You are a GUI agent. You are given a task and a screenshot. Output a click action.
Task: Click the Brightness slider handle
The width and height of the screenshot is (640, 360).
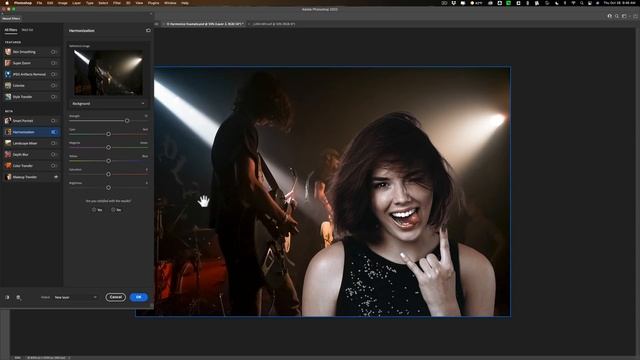pos(109,188)
